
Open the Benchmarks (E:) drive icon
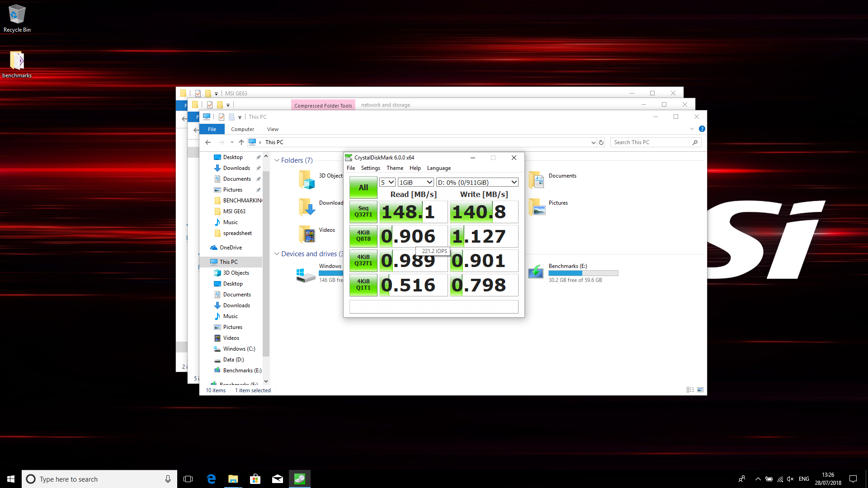click(x=536, y=272)
